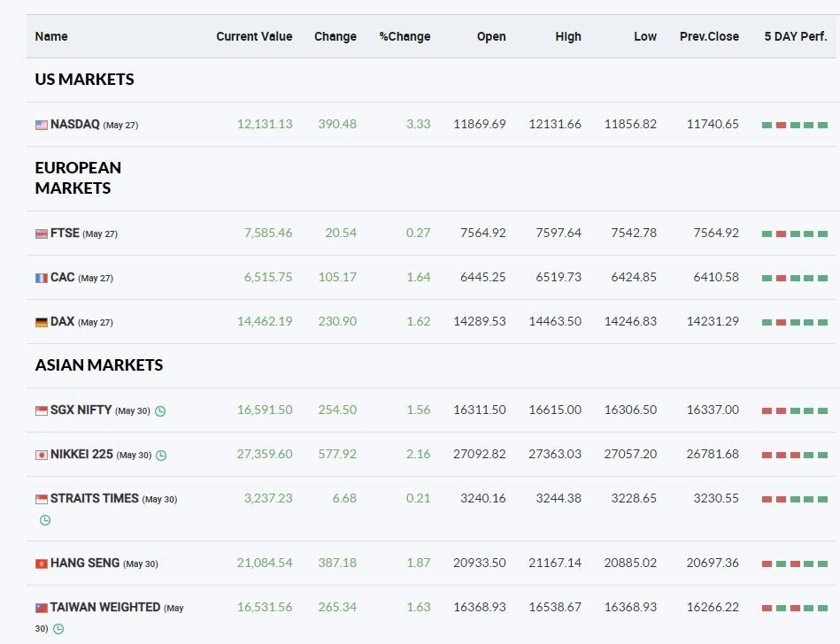Click STRAITS TIMES previous close 3230.55
The image size is (840, 644).
[716, 498]
